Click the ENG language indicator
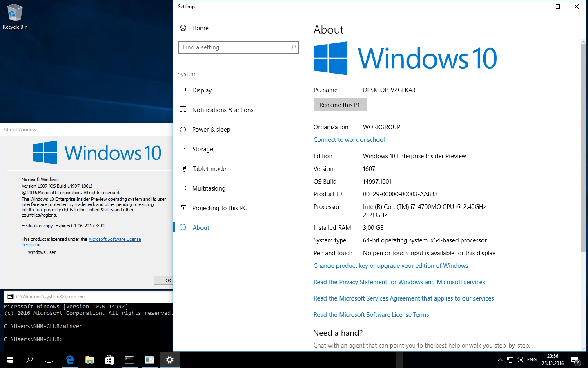This screenshot has height=368, width=588. (x=532, y=360)
